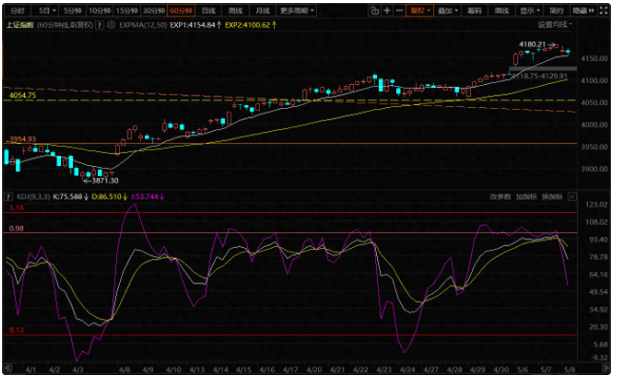Screen dimensions: 619x379
Task: Click the 0.13 KDJ level line label
Action: coord(16,330)
